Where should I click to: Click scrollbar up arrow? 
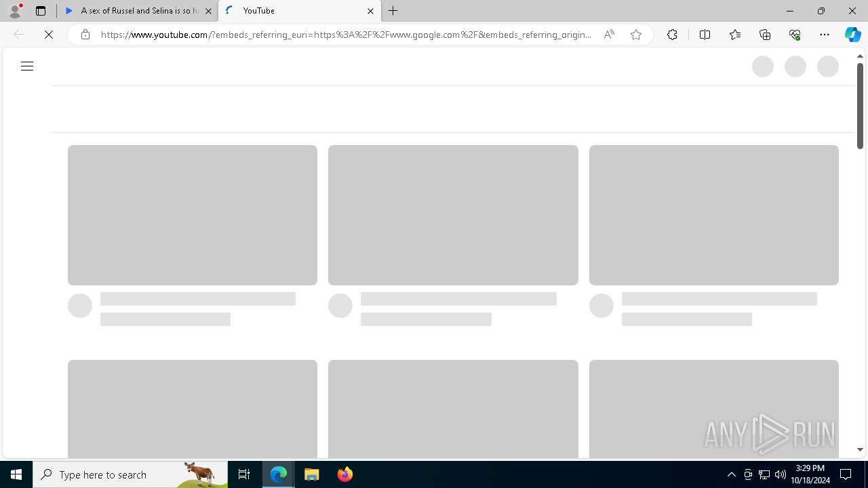[860, 56]
